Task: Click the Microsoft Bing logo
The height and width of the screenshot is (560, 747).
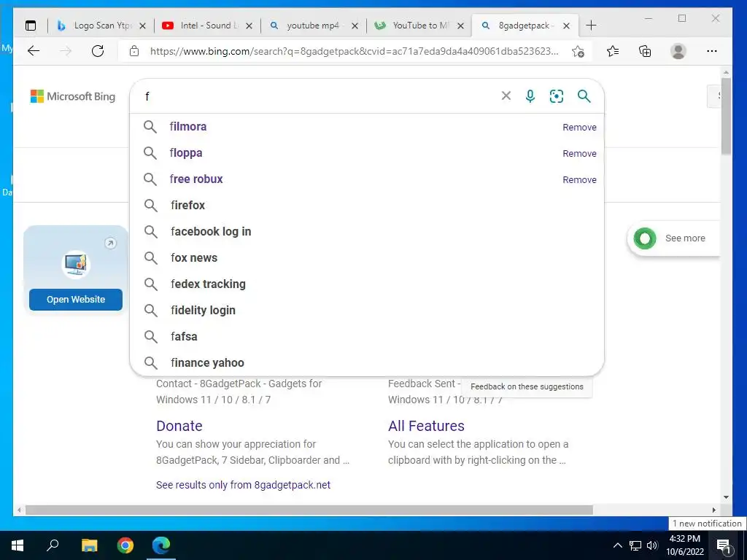Action: [73, 96]
